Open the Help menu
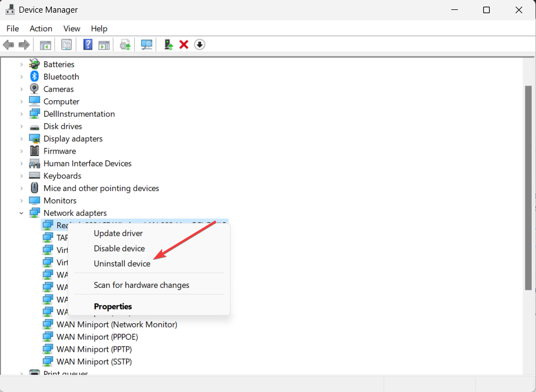The image size is (536, 392). pos(99,29)
